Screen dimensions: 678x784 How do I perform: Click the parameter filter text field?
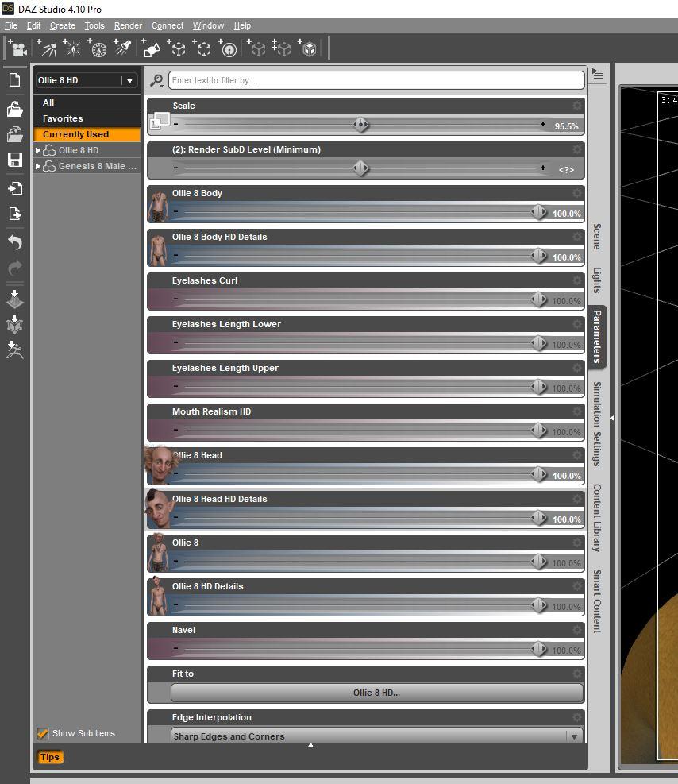pyautogui.click(x=377, y=80)
